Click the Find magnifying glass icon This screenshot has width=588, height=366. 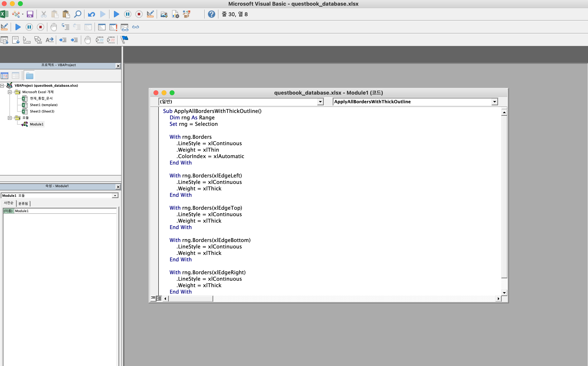coord(77,14)
